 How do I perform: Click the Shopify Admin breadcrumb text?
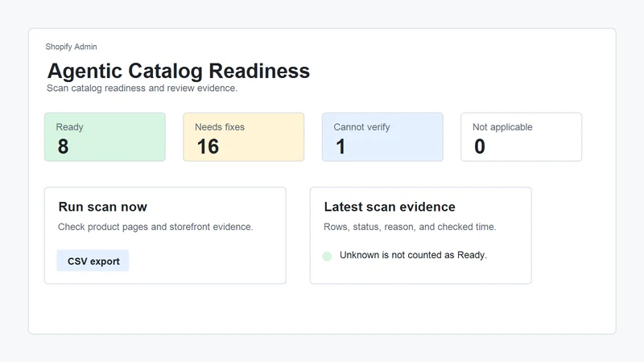click(71, 47)
